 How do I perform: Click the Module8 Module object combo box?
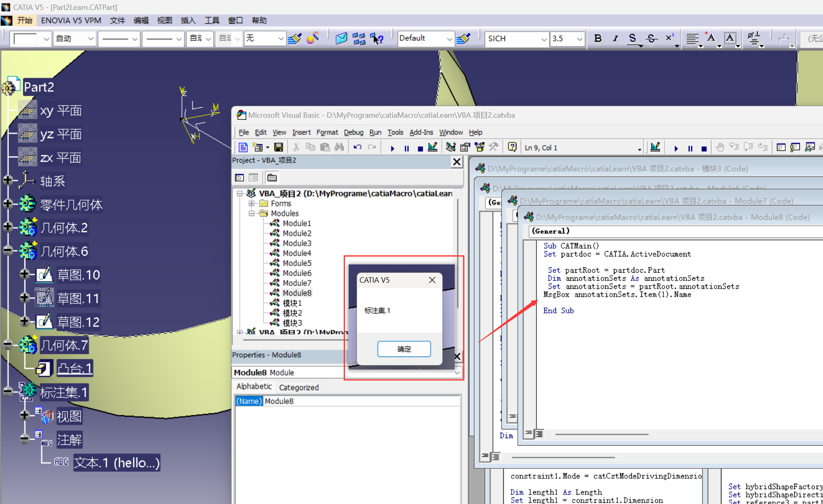tap(347, 373)
